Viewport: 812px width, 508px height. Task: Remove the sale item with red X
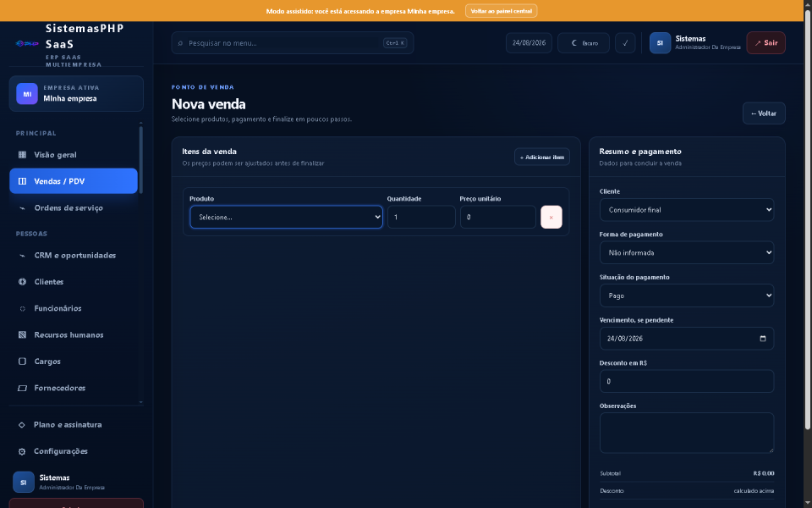[x=551, y=218]
